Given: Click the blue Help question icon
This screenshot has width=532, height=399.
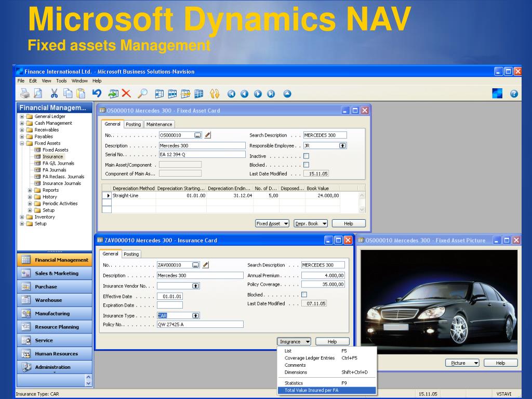Looking at the screenshot, I should [514, 94].
